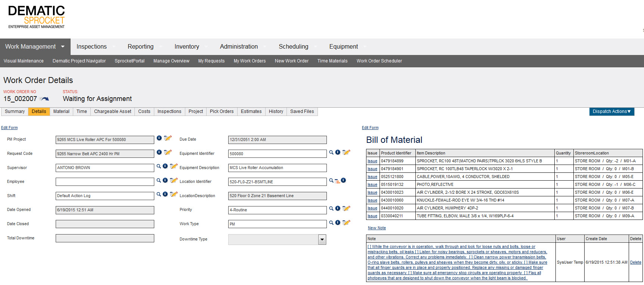
Task: Click the Work Type edit pencil icon
Action: [346, 223]
